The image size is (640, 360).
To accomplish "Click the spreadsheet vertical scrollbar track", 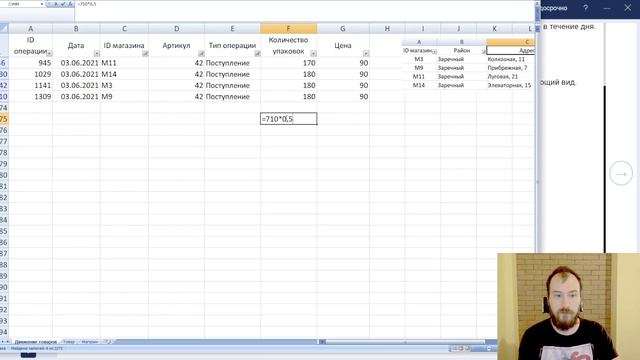I will click(537, 182).
